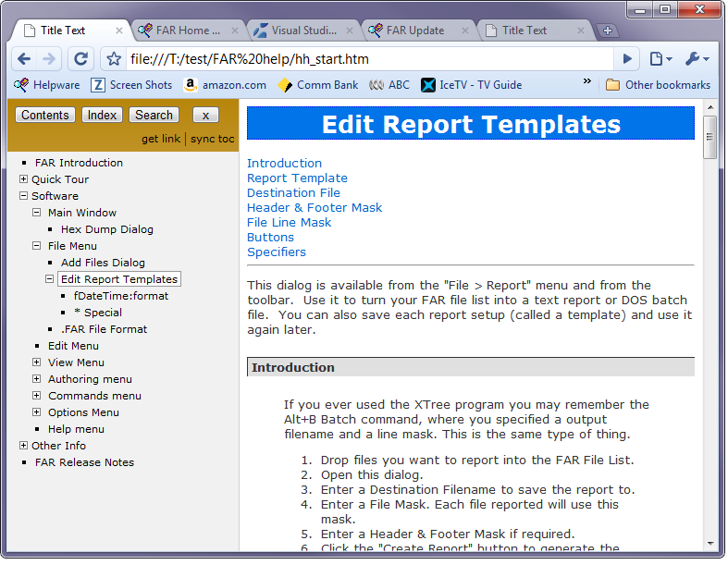Open the Header & Footer Mask link
The image size is (728, 565).
315,208
